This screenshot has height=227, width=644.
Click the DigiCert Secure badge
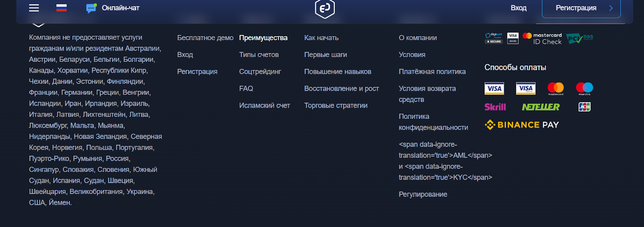pos(493,38)
